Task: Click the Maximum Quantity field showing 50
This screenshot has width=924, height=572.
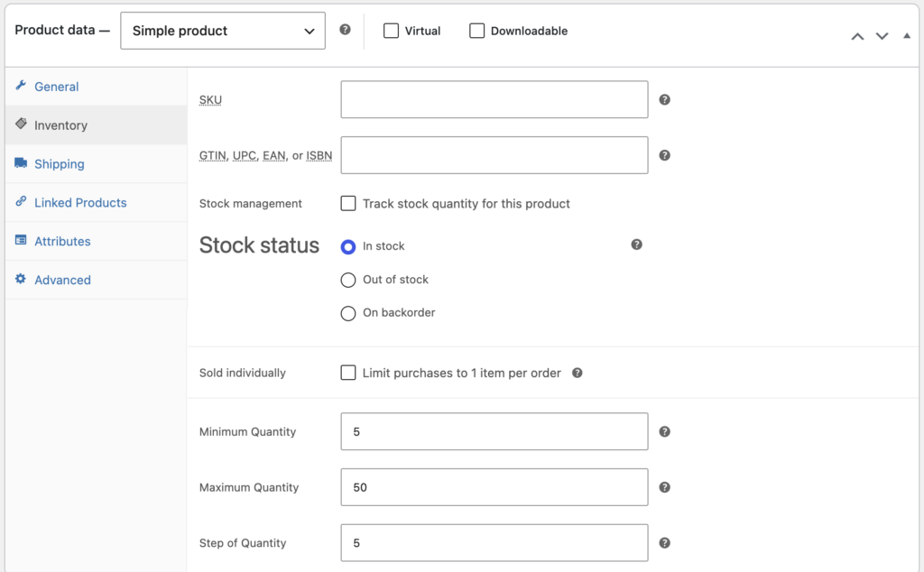Action: (x=494, y=487)
